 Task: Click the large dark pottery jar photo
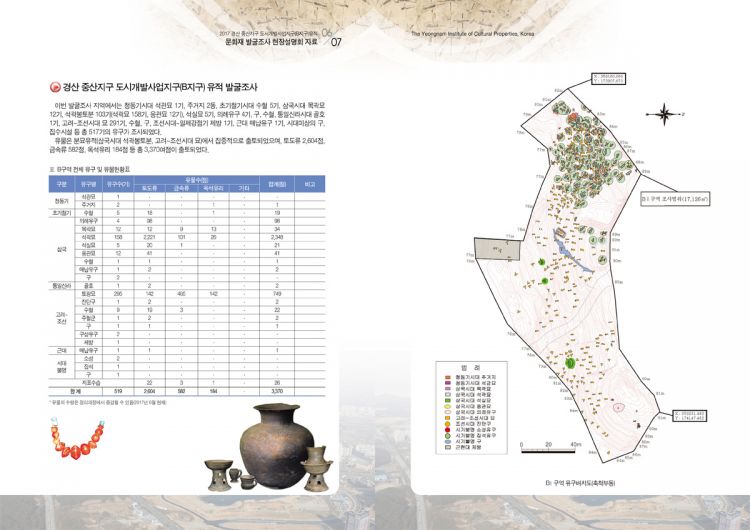click(x=276, y=446)
